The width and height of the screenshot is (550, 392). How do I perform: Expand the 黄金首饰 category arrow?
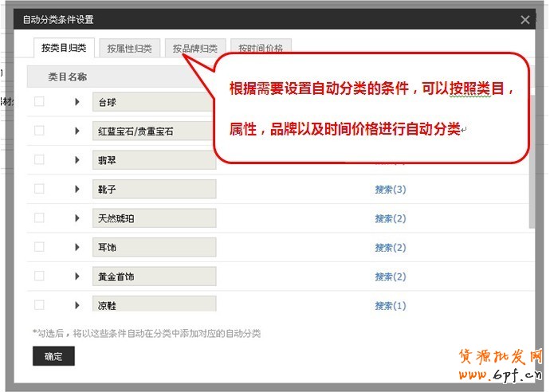pos(77,276)
